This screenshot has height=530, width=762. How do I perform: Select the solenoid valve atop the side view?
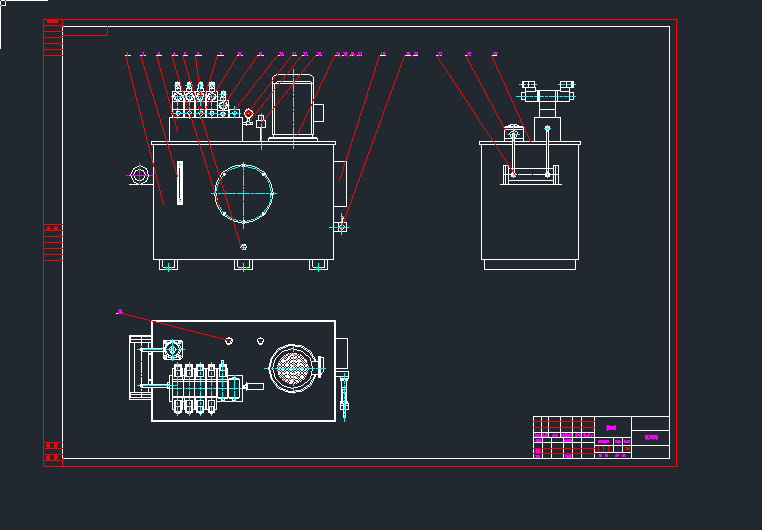click(548, 95)
